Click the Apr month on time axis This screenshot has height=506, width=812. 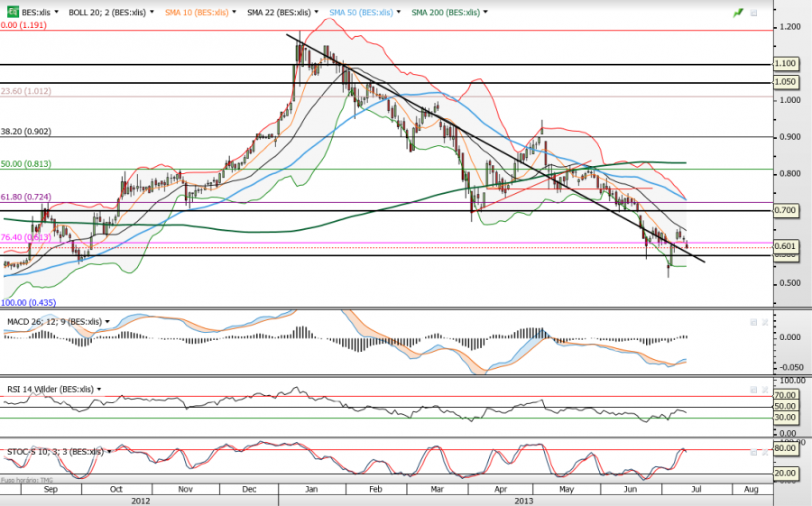501,489
